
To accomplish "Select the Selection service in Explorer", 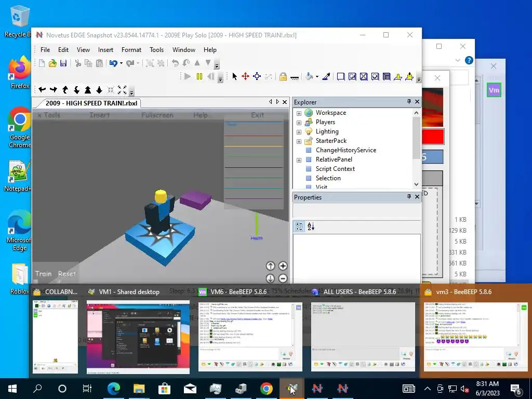I will point(328,178).
